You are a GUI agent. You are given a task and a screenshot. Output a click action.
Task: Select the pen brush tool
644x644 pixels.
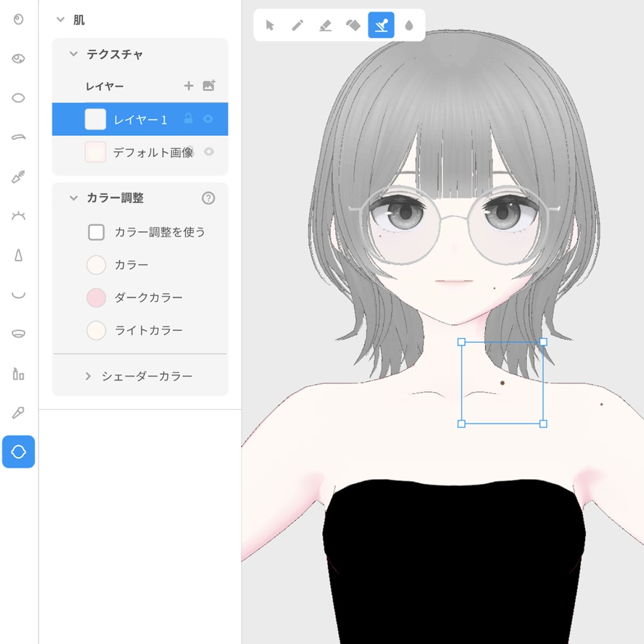click(x=297, y=25)
